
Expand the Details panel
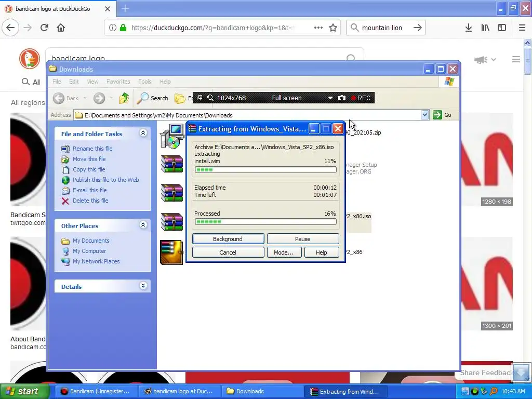(x=143, y=286)
